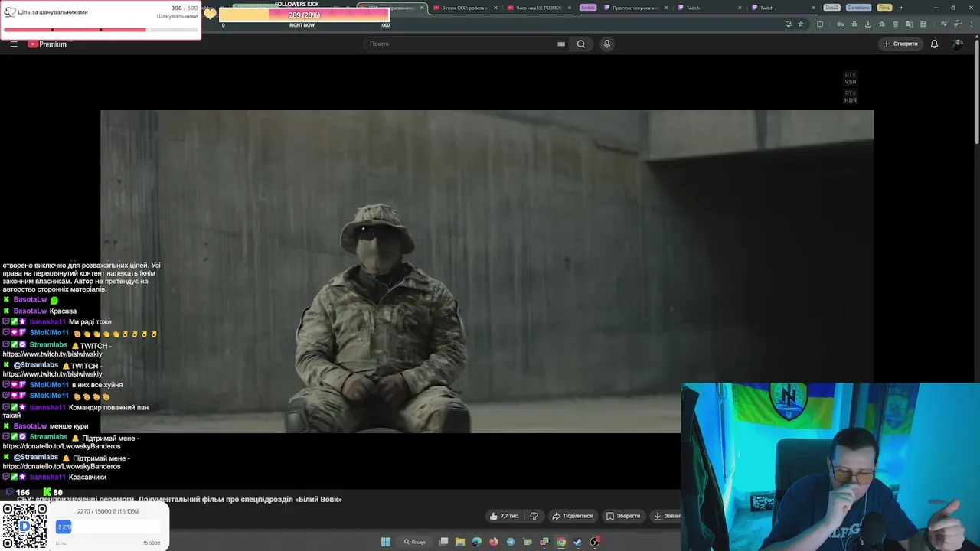Click the follower goal progress bar
The width and height of the screenshot is (980, 551).
click(100, 30)
